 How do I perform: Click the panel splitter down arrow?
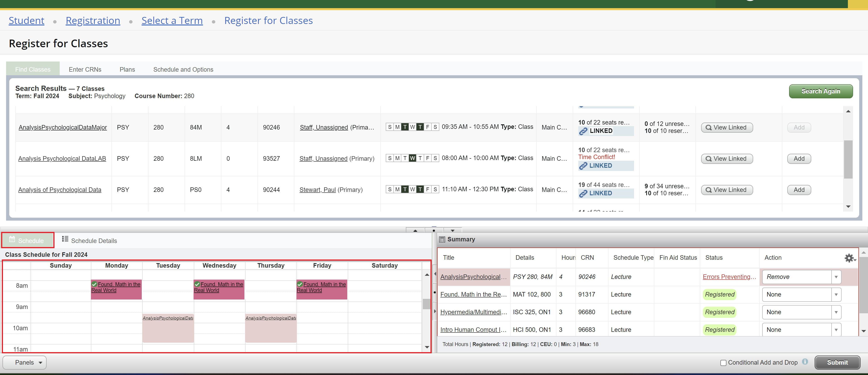coord(452,231)
